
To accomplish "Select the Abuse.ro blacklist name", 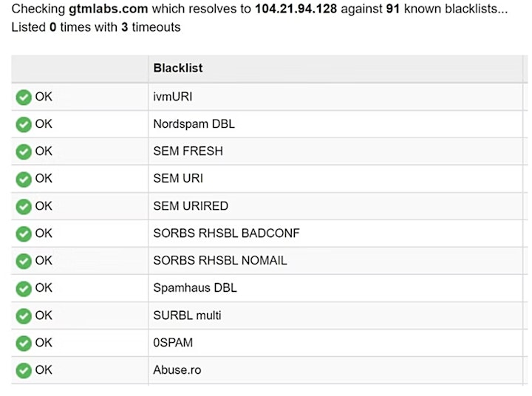I will [x=177, y=370].
